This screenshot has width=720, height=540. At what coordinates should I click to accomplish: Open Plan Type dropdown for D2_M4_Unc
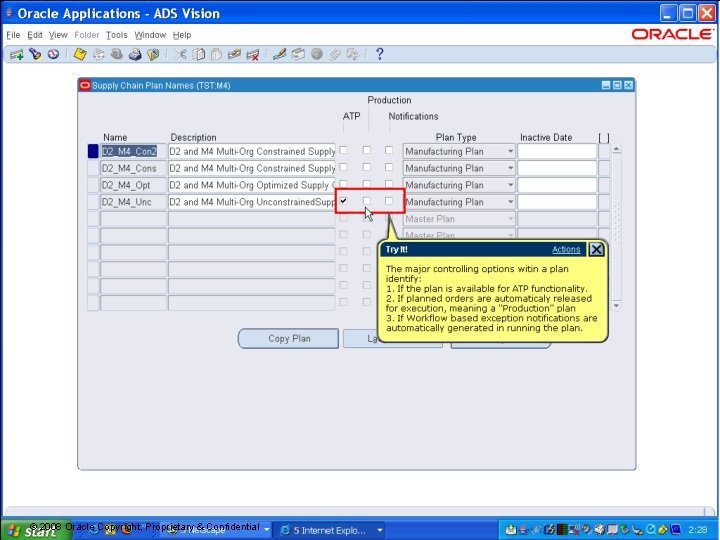510,202
